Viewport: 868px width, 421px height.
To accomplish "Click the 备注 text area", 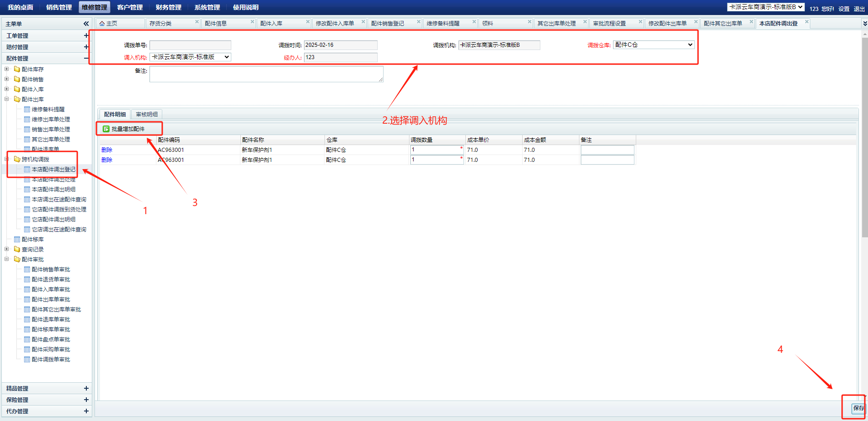I will click(266, 74).
